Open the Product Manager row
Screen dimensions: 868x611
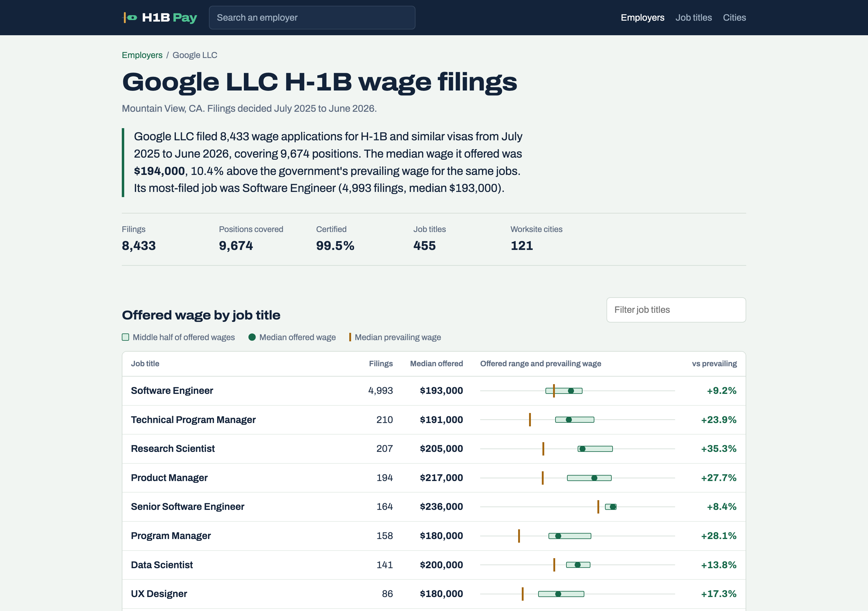pyautogui.click(x=434, y=478)
